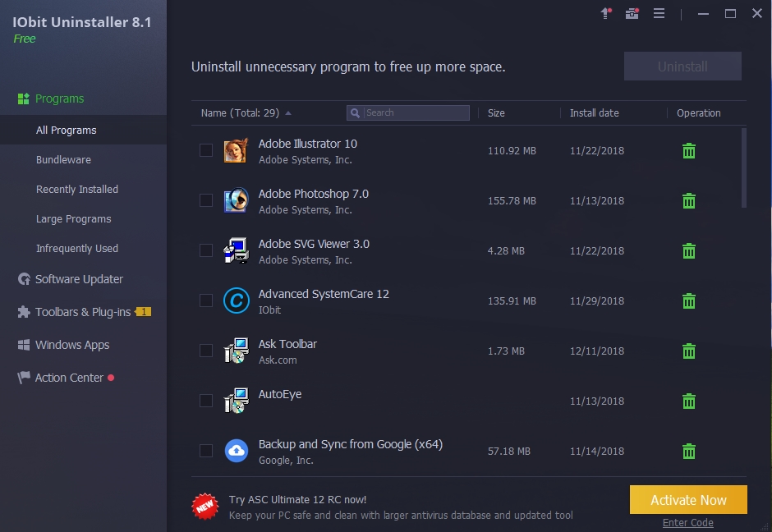Open Software Updater section
Viewport: 772px width, 532px height.
pyautogui.click(x=79, y=279)
